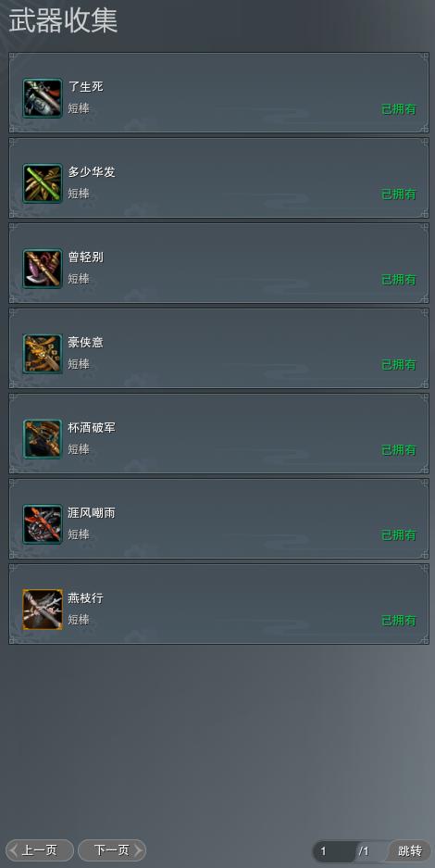Click the 武器收集 page heading
The width and height of the screenshot is (435, 868).
click(63, 22)
